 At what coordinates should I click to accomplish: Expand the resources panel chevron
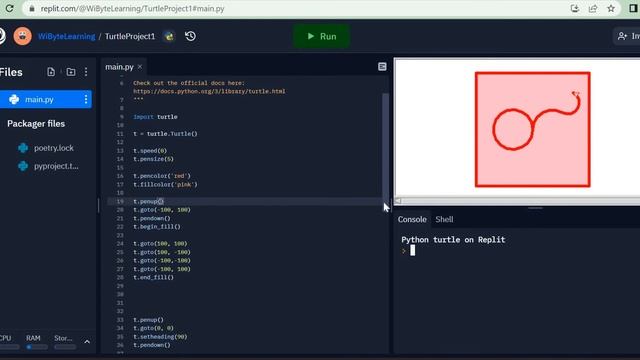click(x=87, y=342)
